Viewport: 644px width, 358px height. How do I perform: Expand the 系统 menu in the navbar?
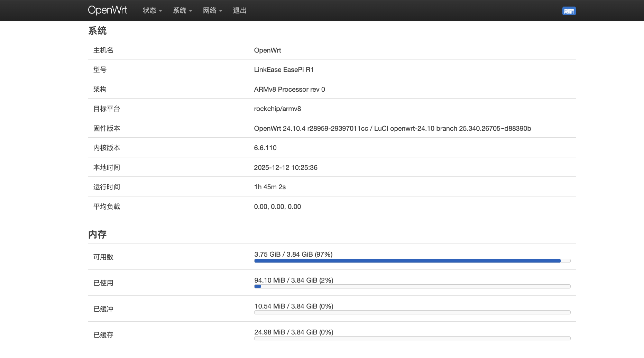183,10
